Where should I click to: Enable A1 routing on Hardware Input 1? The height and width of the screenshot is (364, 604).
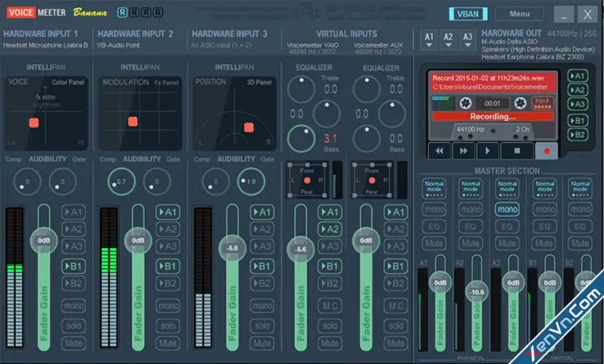coord(74,212)
